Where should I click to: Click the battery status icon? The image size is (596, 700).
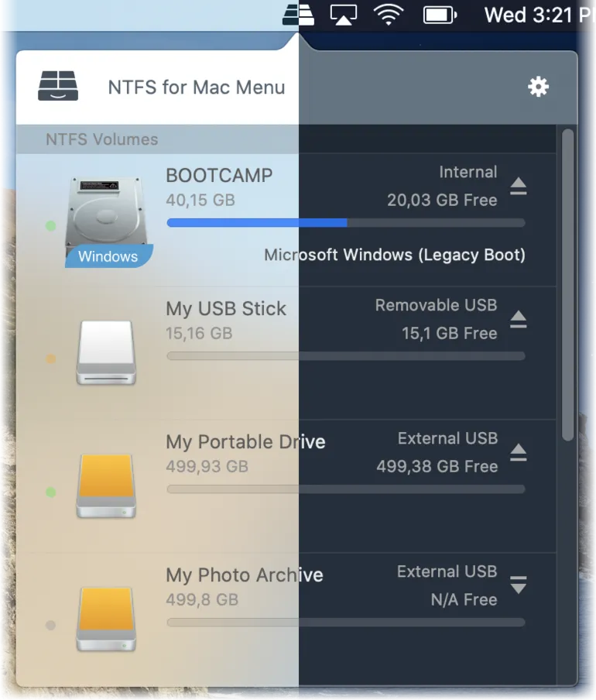pyautogui.click(x=440, y=15)
